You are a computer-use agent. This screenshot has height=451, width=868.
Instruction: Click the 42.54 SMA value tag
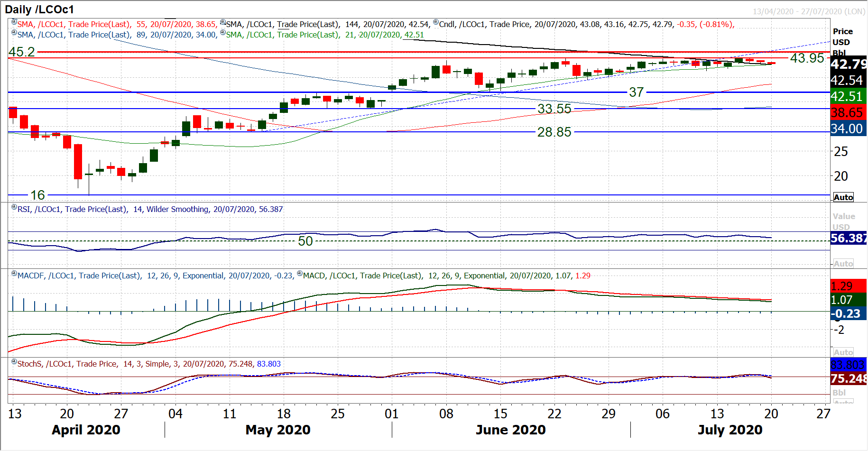tap(849, 80)
